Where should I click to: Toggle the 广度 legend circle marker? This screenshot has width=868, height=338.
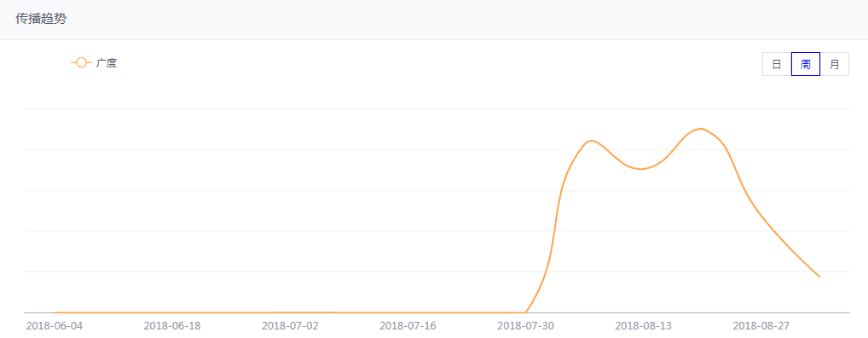point(81,63)
